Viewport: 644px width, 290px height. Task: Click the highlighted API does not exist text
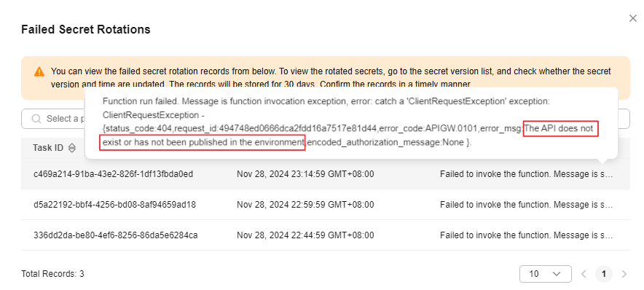(x=348, y=136)
